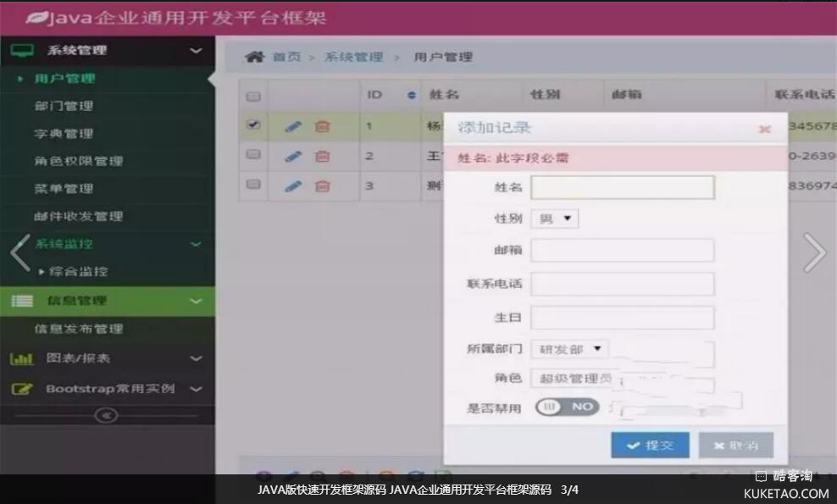Click the home icon in breadcrumb
Image resolution: width=837 pixels, height=504 pixels.
(x=254, y=57)
